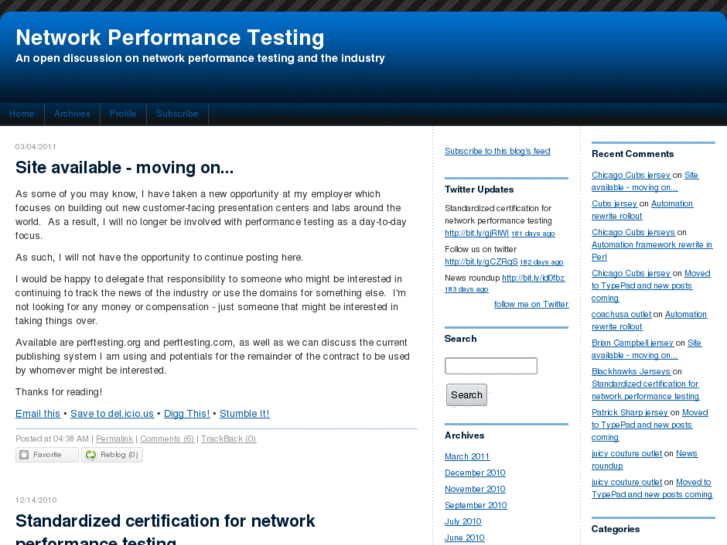Click the 'Twitter Updates' heading
Screen dimensions: 727x545
point(479,189)
